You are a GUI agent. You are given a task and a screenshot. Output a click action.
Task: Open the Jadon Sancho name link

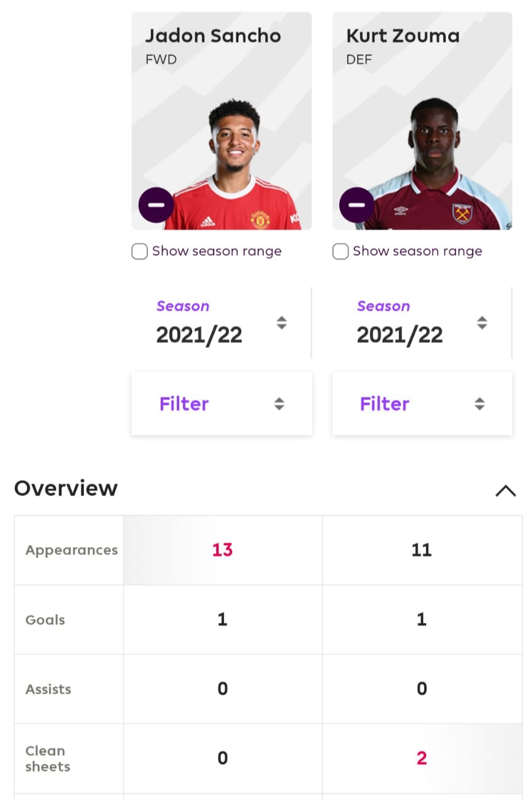213,36
